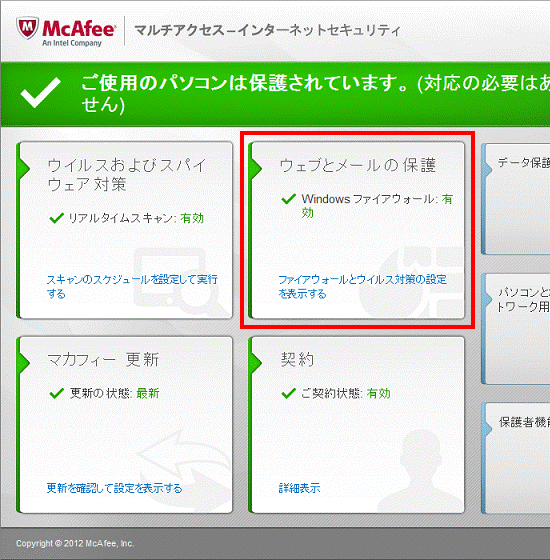Open ファイアウォールとウイルス対策の設定を表示する link

[362, 286]
